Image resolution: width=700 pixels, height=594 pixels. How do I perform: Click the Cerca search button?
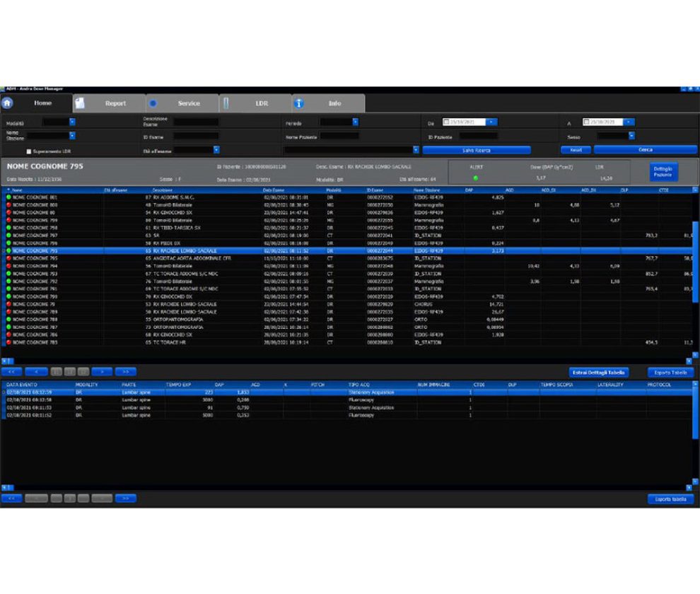[x=645, y=150]
